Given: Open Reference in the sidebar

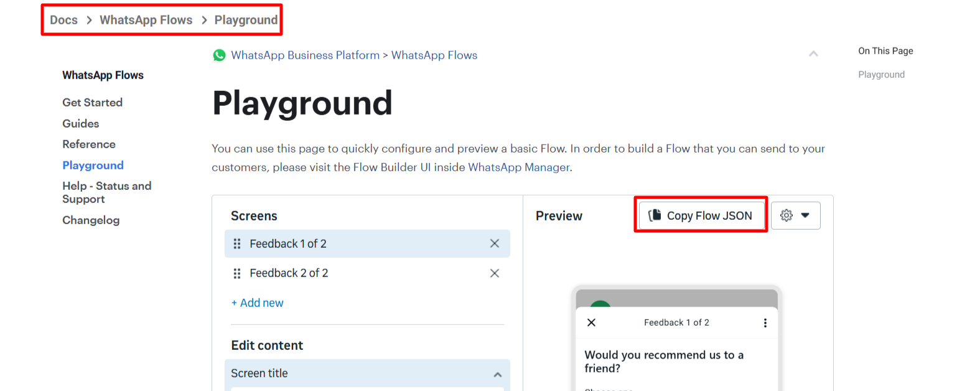Looking at the screenshot, I should [89, 144].
